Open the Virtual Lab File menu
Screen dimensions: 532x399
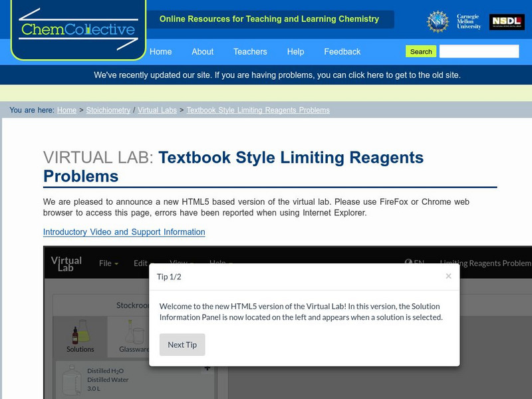click(x=108, y=263)
